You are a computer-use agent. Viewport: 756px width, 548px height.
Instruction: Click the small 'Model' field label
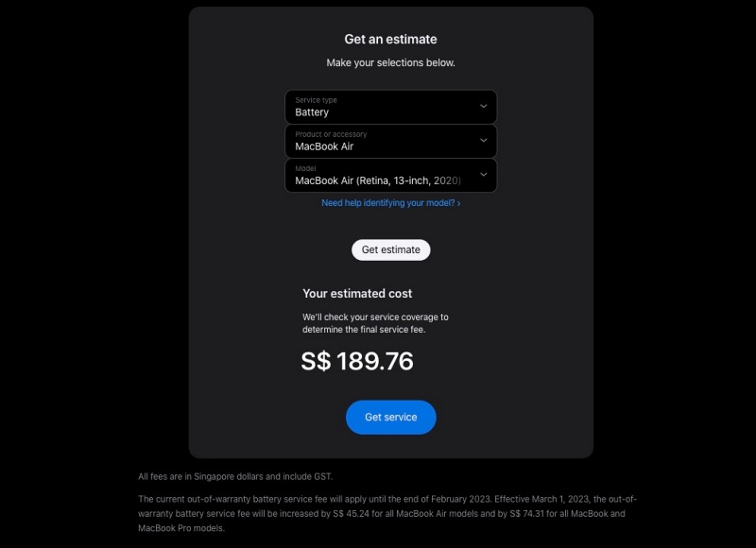click(304, 168)
